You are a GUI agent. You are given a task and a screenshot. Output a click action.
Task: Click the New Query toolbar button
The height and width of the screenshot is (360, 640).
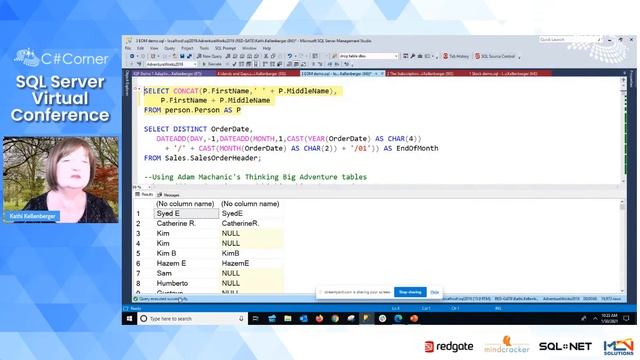coord(209,56)
